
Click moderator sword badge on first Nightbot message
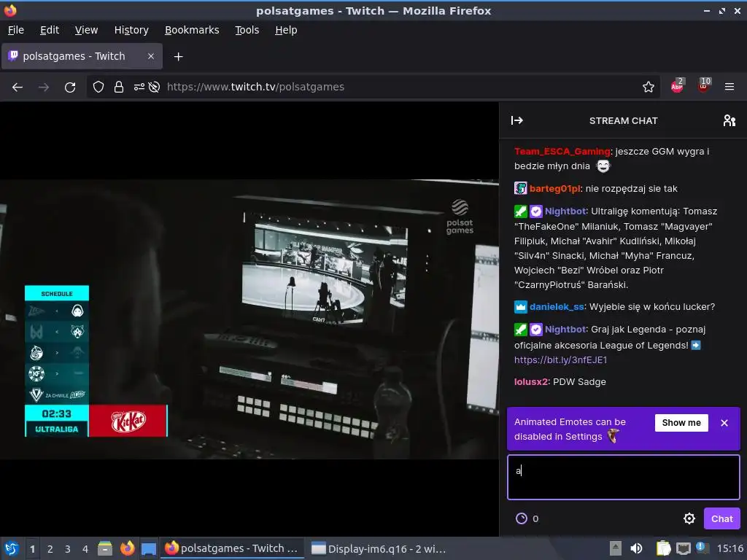521,211
